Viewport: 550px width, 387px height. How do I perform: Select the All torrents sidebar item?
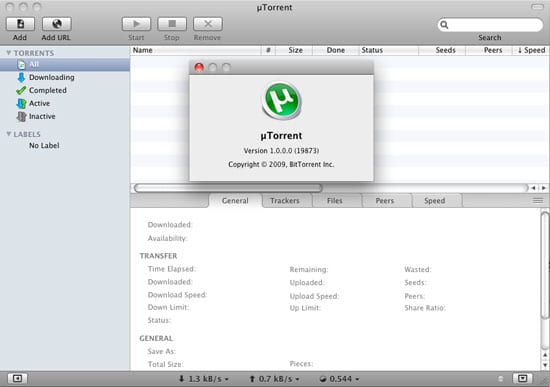(65, 65)
